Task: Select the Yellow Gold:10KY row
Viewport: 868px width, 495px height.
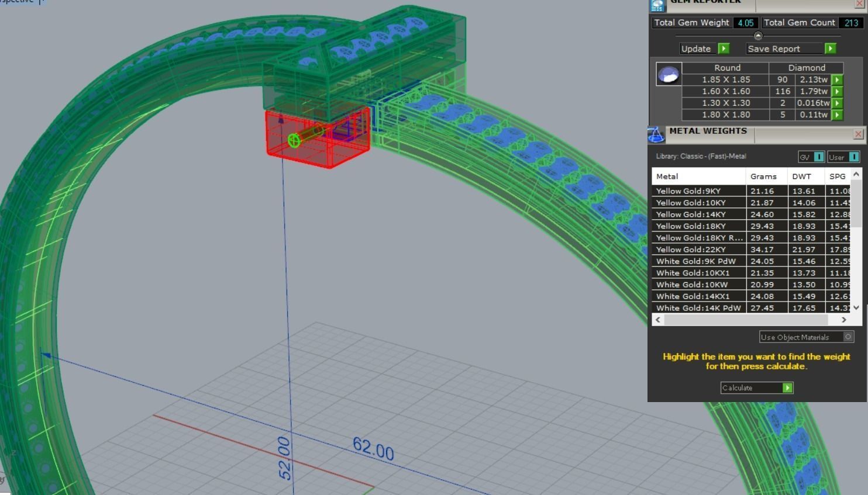Action: click(752, 203)
